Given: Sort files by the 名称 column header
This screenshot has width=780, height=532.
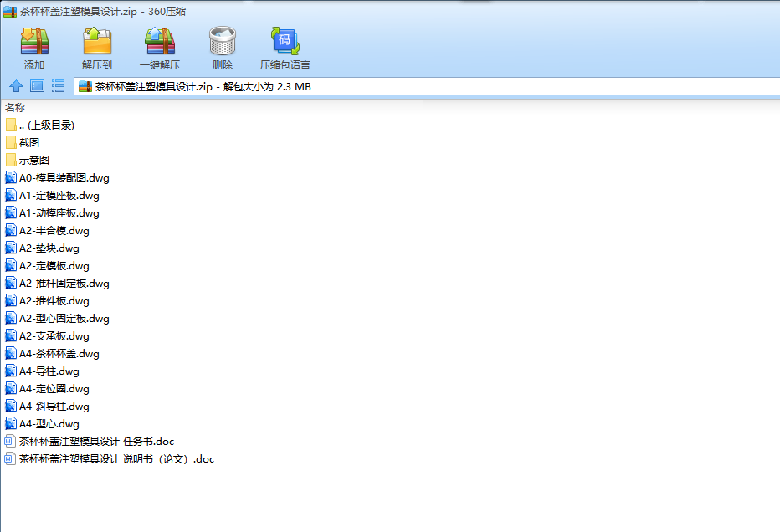Looking at the screenshot, I should (15, 107).
